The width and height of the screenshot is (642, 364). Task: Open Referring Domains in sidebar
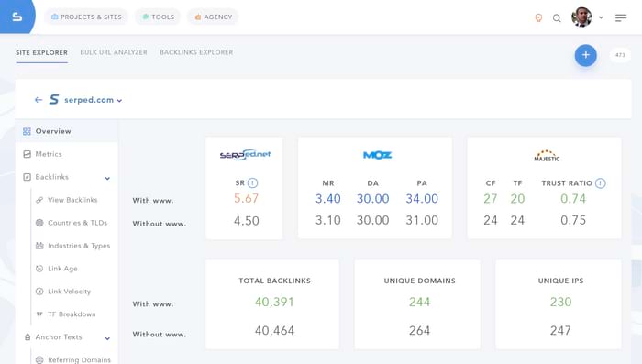pyautogui.click(x=79, y=360)
